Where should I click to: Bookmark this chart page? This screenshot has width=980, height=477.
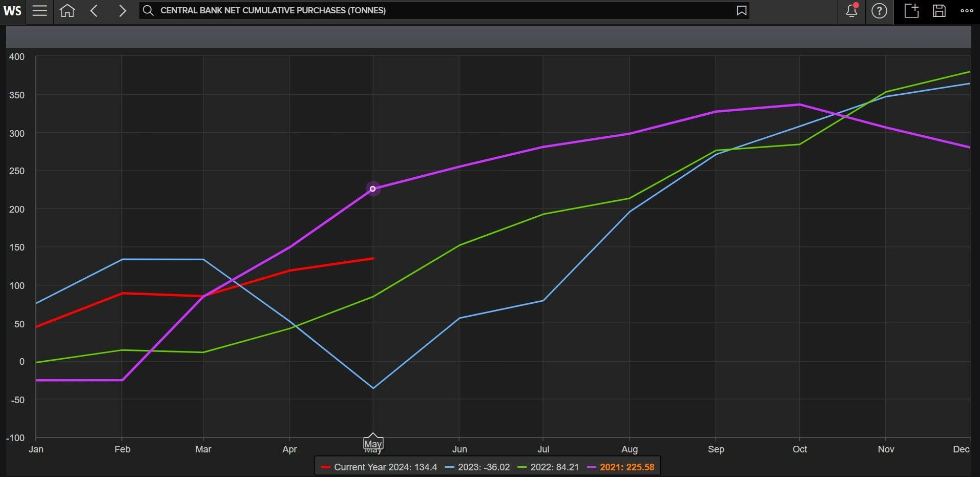point(741,10)
